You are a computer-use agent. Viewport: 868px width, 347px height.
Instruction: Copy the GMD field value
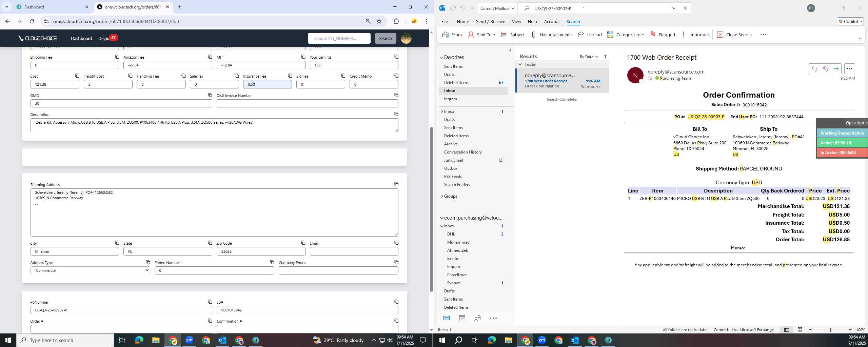pyautogui.click(x=210, y=95)
